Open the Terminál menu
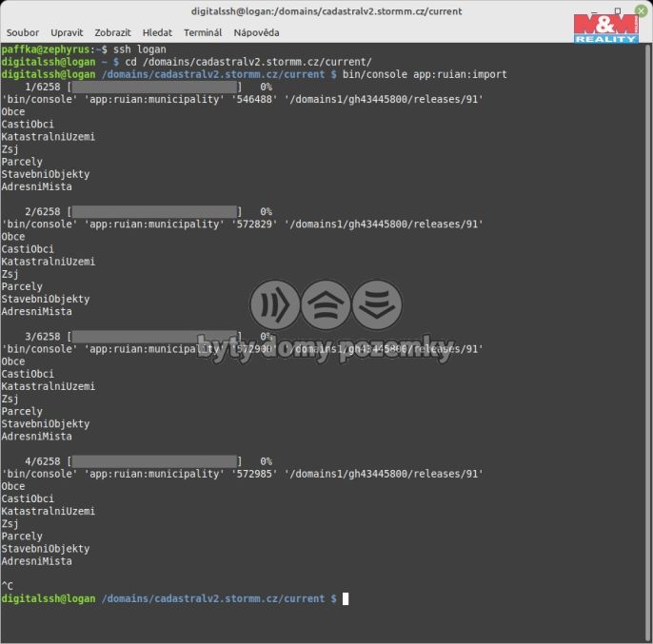Image resolution: width=653 pixels, height=644 pixels. pyautogui.click(x=203, y=32)
